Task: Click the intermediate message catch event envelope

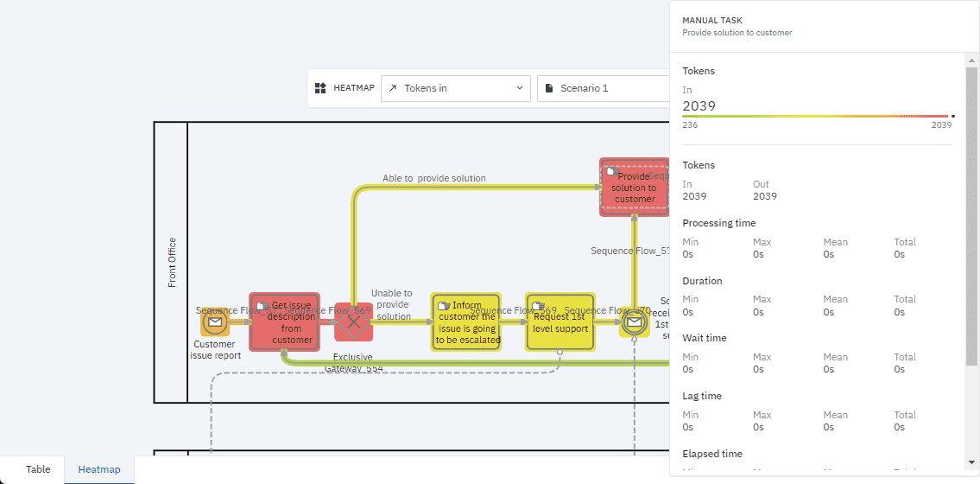Action: [635, 322]
